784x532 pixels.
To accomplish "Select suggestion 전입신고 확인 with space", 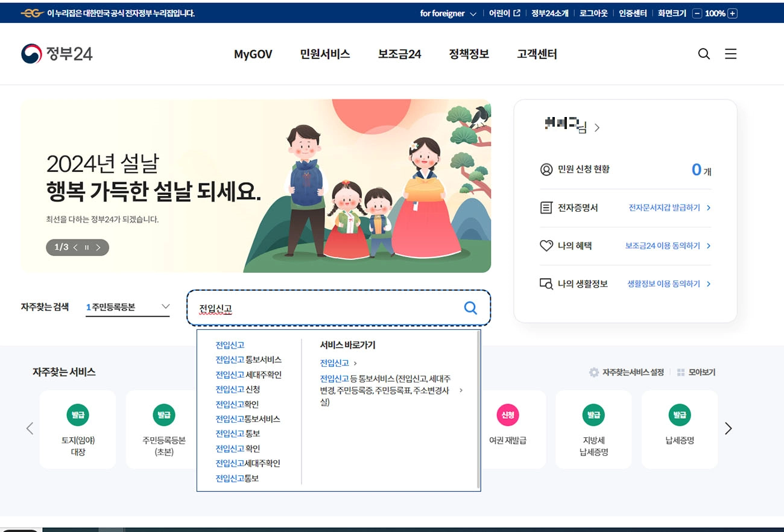I will 238,449.
